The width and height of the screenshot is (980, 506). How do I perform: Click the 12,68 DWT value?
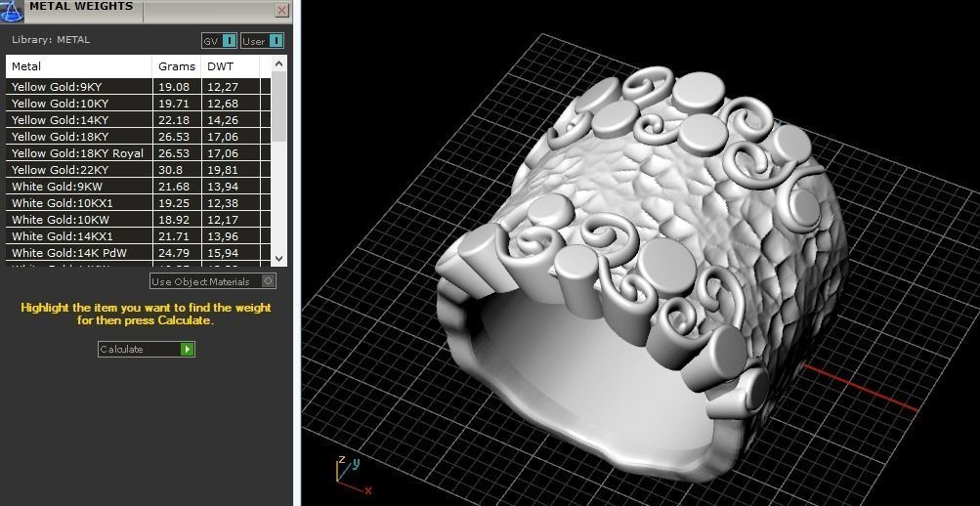[x=223, y=104]
